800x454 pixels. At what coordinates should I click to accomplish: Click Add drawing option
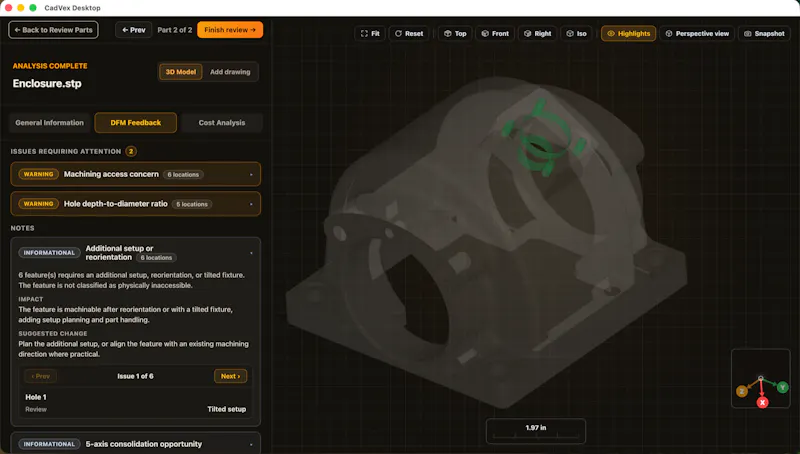pos(230,72)
